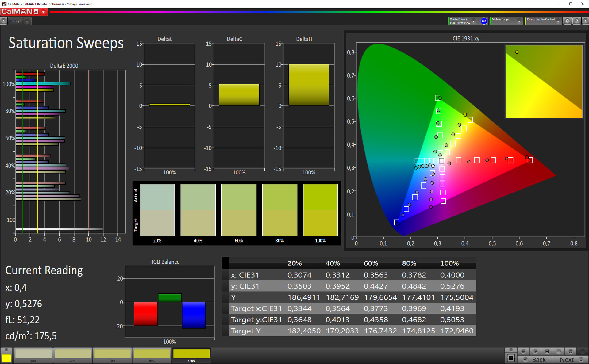
Task: Click the blue 207 meter status indicator
Action: pyautogui.click(x=484, y=21)
